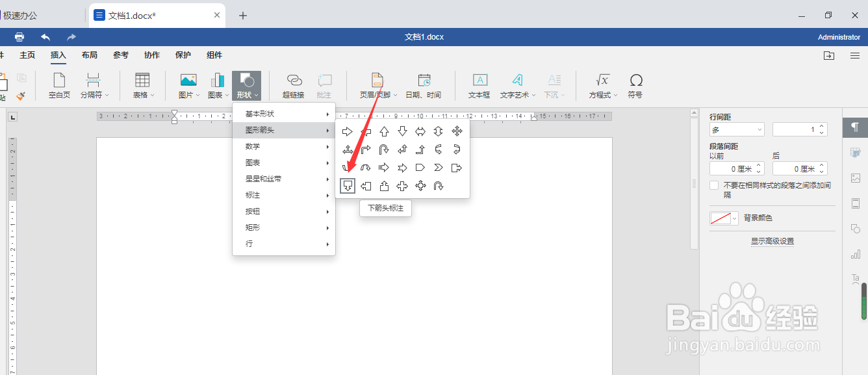868x375 pixels.
Task: Click the undo arrow button
Action: point(45,37)
